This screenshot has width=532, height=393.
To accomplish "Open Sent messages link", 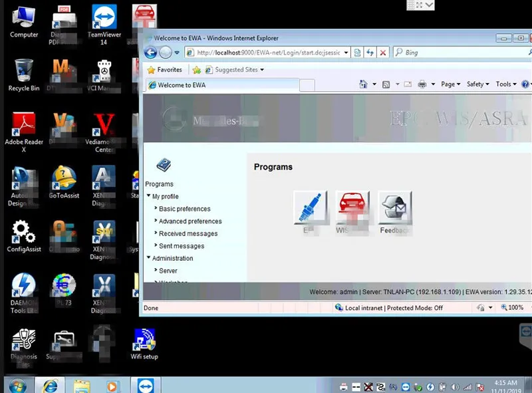I will coord(182,246).
